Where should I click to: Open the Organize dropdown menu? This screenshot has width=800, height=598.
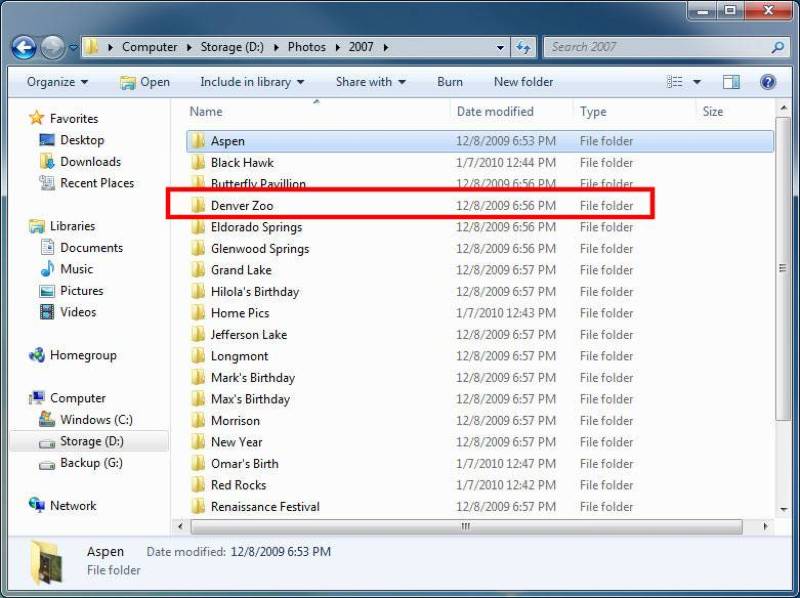(x=57, y=82)
